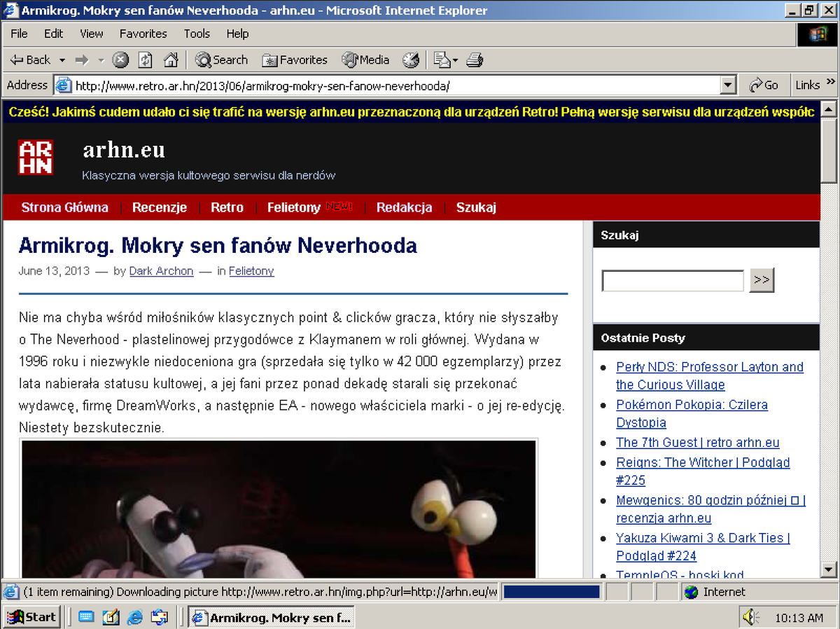Click the Go button
This screenshot has height=629, width=840.
[x=764, y=85]
